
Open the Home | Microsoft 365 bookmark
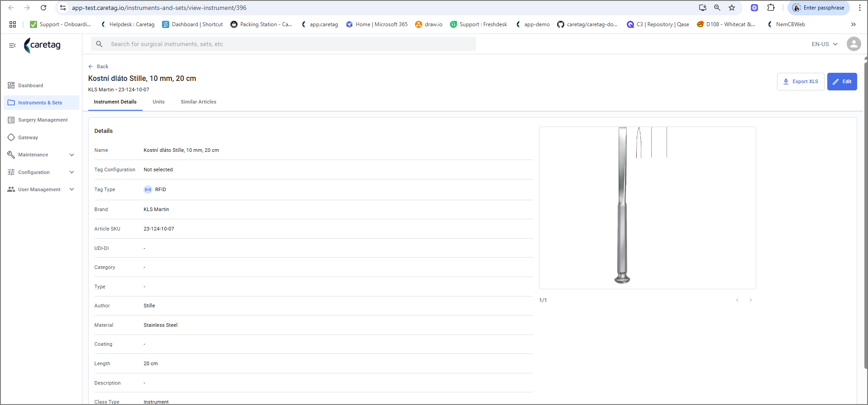pos(377,24)
